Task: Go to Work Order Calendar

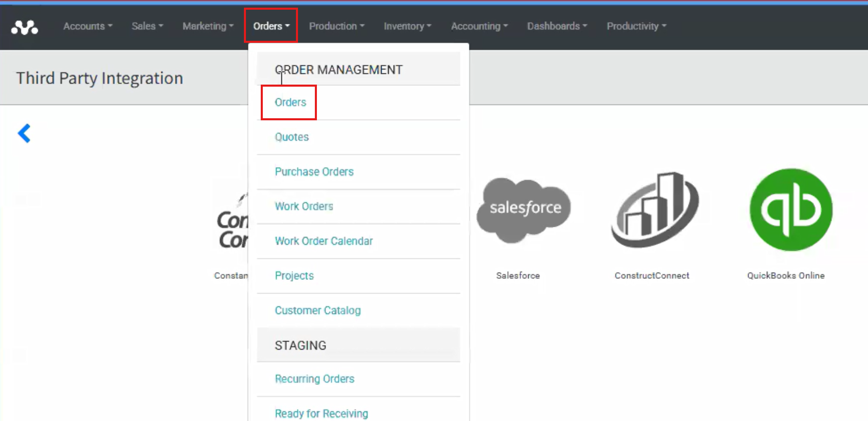Action: point(324,241)
